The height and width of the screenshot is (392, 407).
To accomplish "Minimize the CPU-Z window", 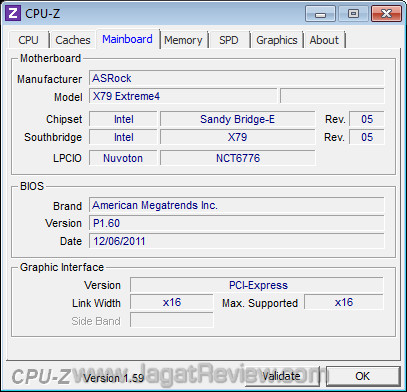I will pyautogui.click(x=320, y=14).
